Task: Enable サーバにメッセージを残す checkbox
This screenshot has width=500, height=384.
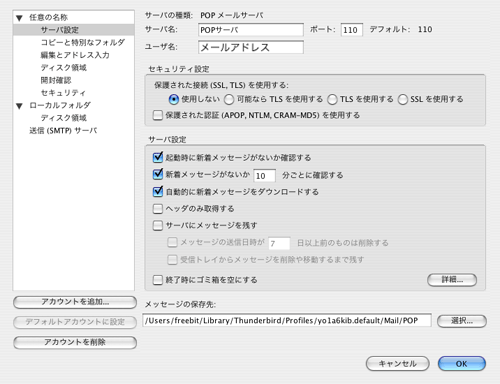Action: [x=158, y=226]
